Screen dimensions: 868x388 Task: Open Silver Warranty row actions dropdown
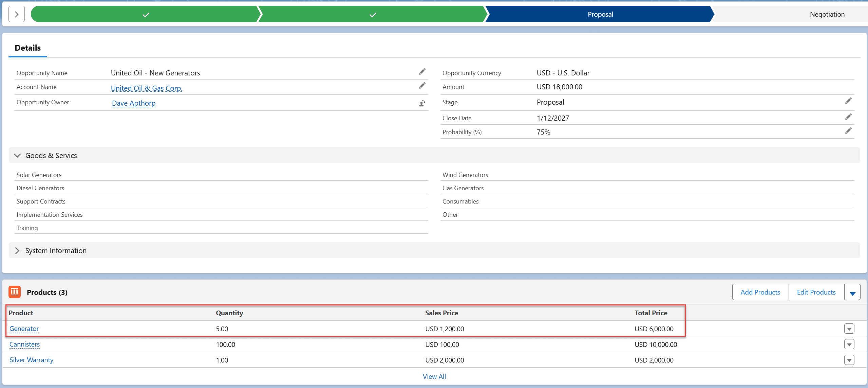point(849,360)
